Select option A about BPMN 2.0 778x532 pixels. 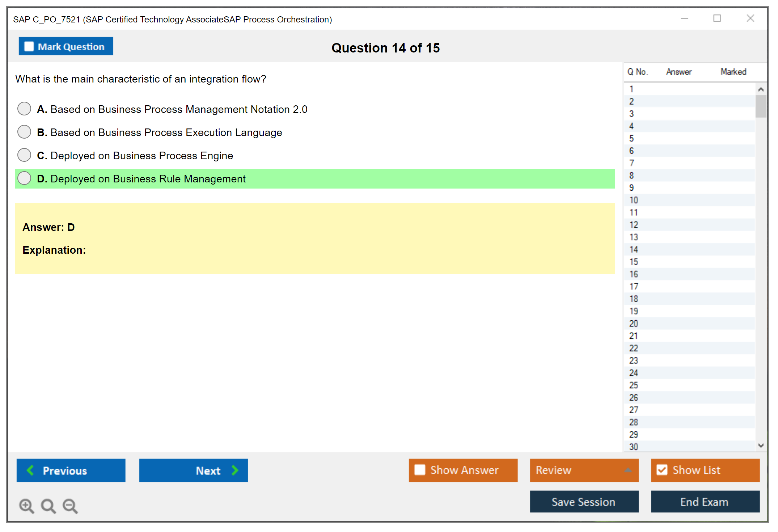24,109
